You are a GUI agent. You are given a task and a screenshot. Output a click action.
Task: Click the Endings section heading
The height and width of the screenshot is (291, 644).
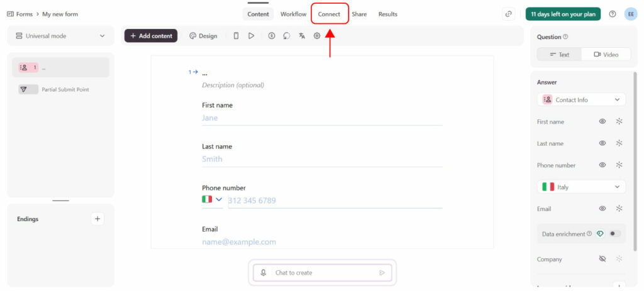(x=28, y=219)
